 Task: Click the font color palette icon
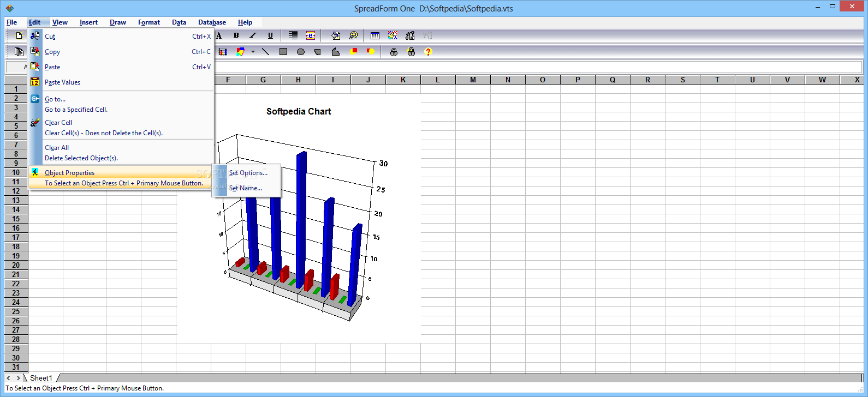click(x=353, y=35)
